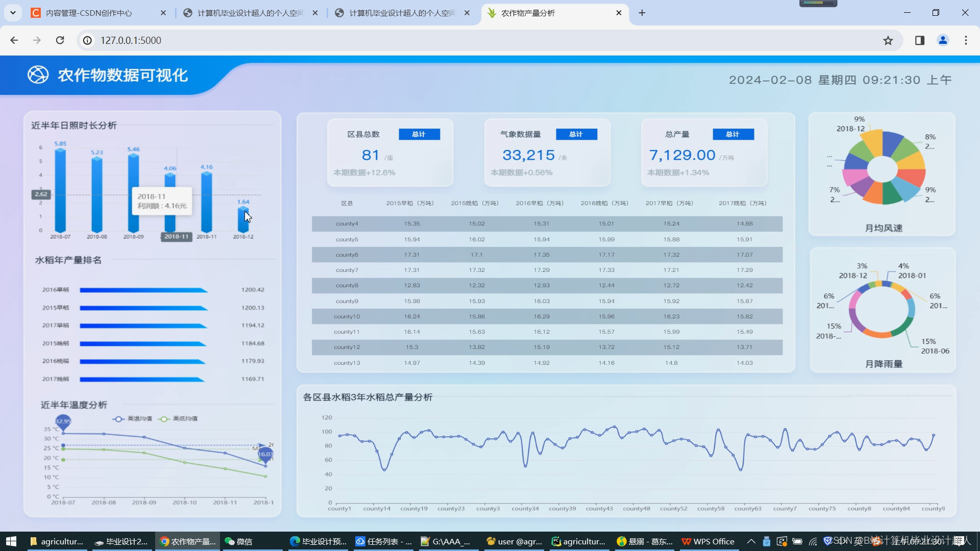Bookmark this page with star icon
This screenshot has width=980, height=551.
coord(888,40)
